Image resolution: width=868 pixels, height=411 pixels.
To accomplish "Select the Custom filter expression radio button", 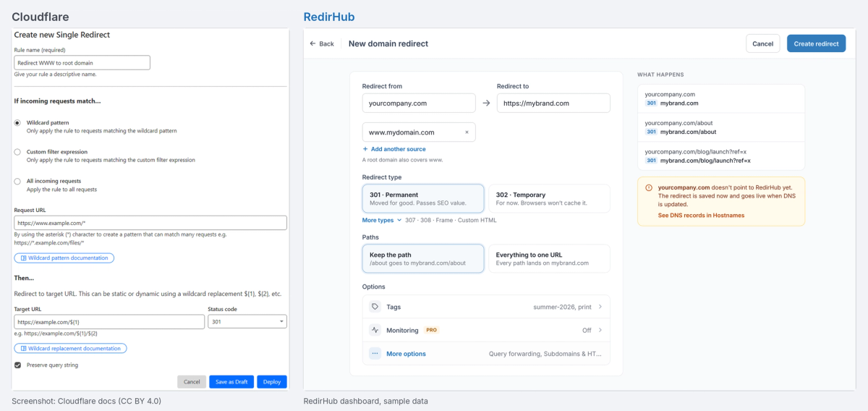I will tap(17, 152).
